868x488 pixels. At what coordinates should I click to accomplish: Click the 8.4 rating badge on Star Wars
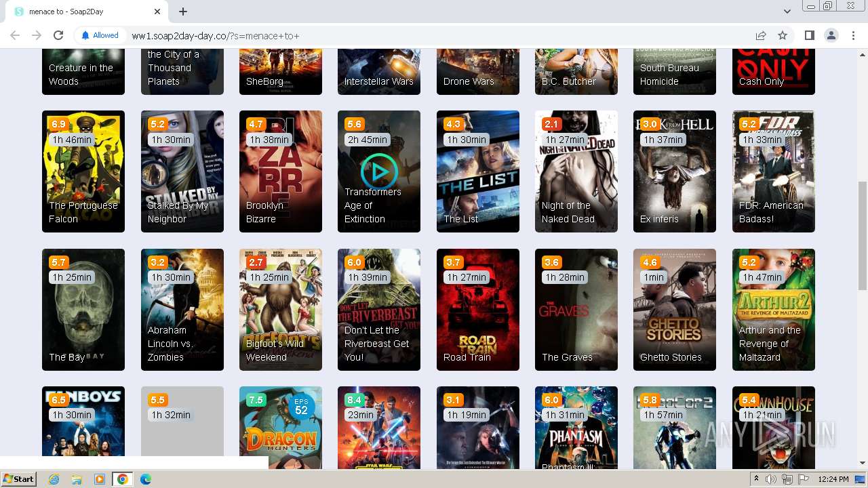(x=354, y=400)
